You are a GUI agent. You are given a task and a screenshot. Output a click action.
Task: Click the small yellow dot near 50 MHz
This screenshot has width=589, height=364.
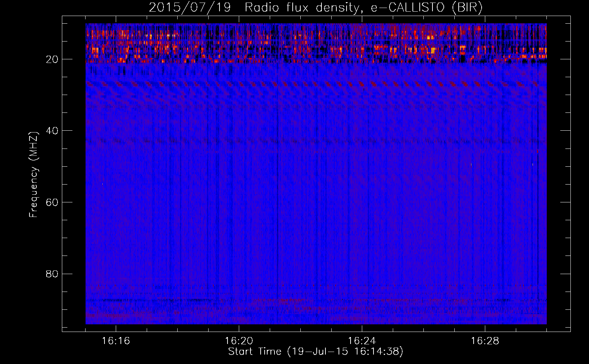point(471,165)
